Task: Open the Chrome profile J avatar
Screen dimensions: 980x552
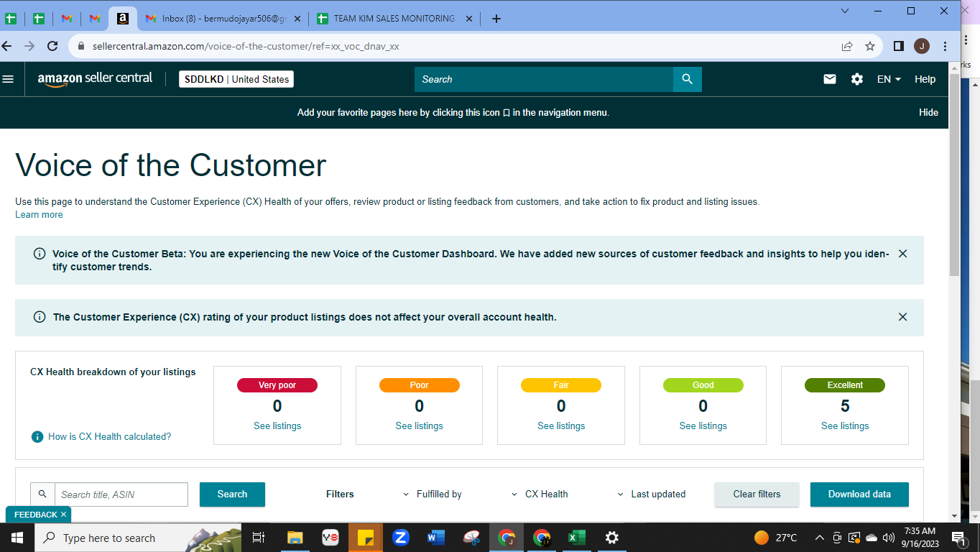Action: 922,46
